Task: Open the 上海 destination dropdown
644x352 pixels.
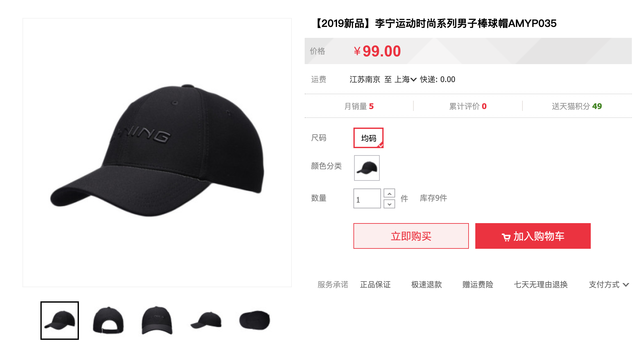Action: [x=405, y=80]
